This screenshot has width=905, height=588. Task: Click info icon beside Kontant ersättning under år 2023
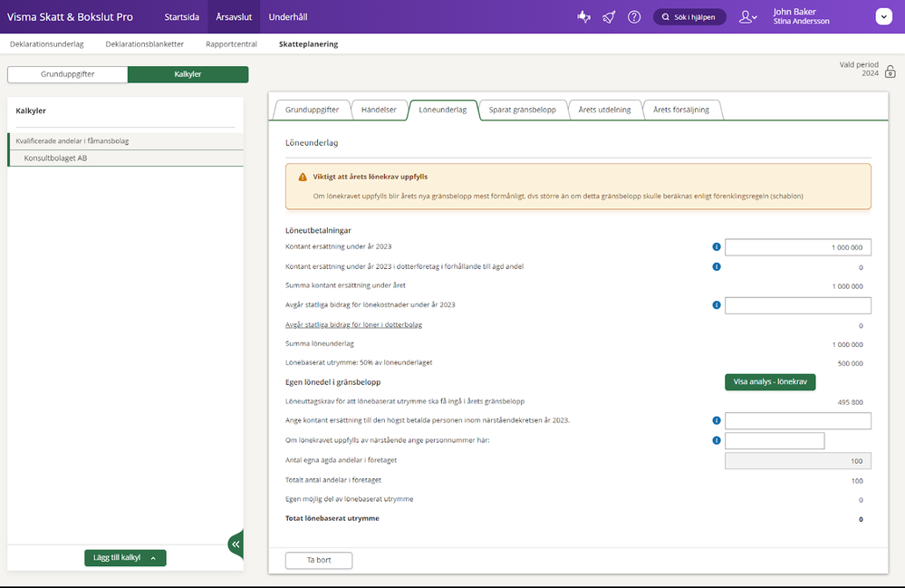point(716,246)
